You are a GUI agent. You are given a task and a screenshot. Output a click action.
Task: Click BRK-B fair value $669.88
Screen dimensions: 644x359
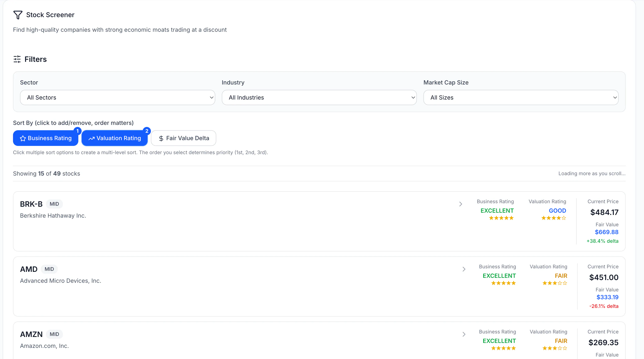pyautogui.click(x=607, y=232)
